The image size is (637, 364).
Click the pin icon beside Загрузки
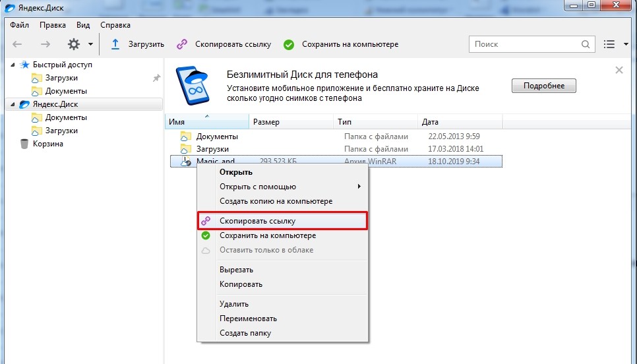coord(156,78)
